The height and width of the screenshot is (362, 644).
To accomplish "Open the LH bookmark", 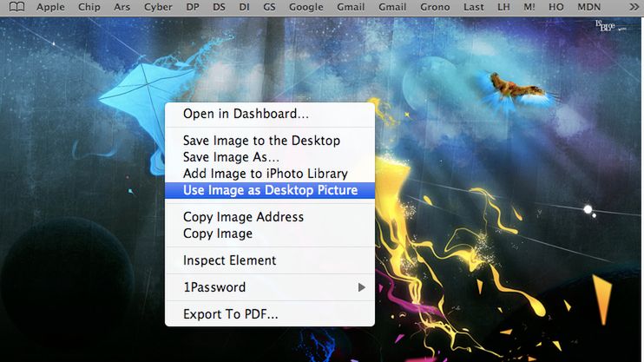I will 503,7.
